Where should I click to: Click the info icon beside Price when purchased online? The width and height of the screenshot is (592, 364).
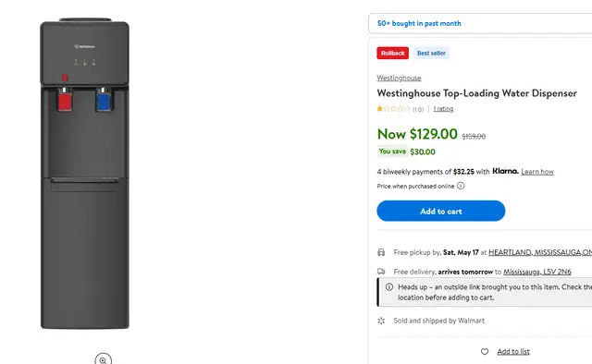(x=461, y=186)
